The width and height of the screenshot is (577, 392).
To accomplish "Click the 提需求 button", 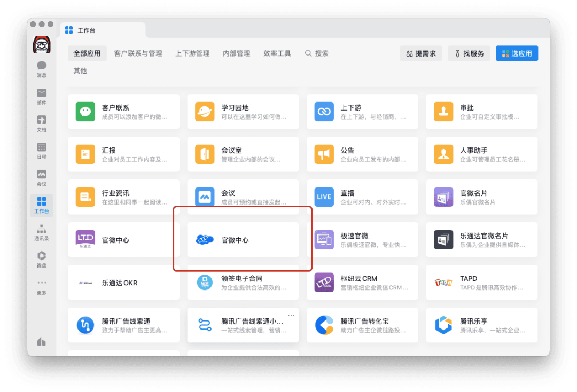I will [x=421, y=53].
